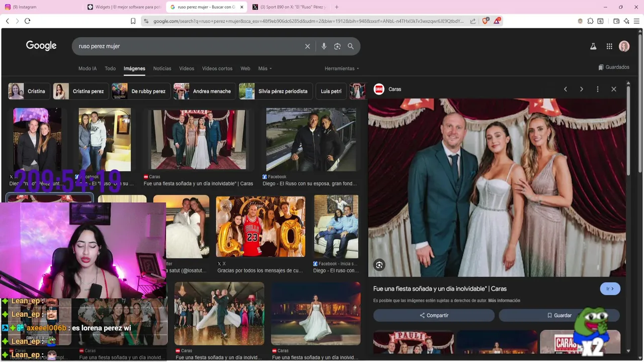The height and width of the screenshot is (362, 644).
Task: Open the Videos results tab
Action: pyautogui.click(x=187, y=68)
